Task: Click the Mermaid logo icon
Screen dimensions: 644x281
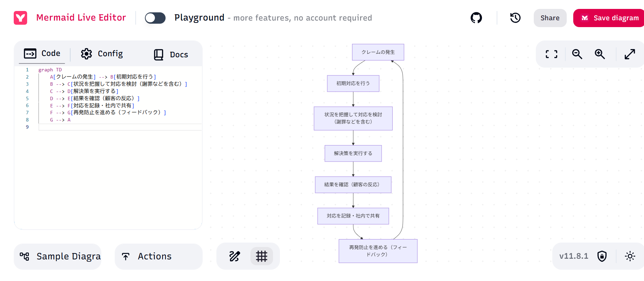Action: [21, 18]
